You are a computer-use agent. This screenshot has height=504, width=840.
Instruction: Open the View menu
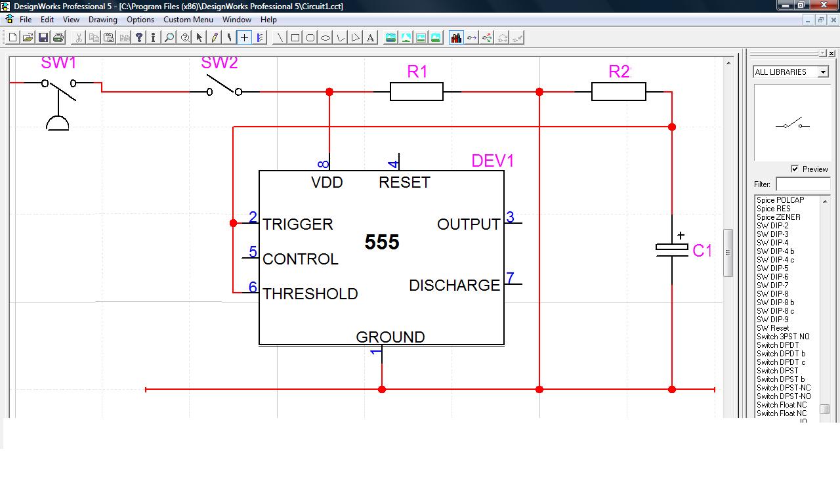[x=71, y=20]
